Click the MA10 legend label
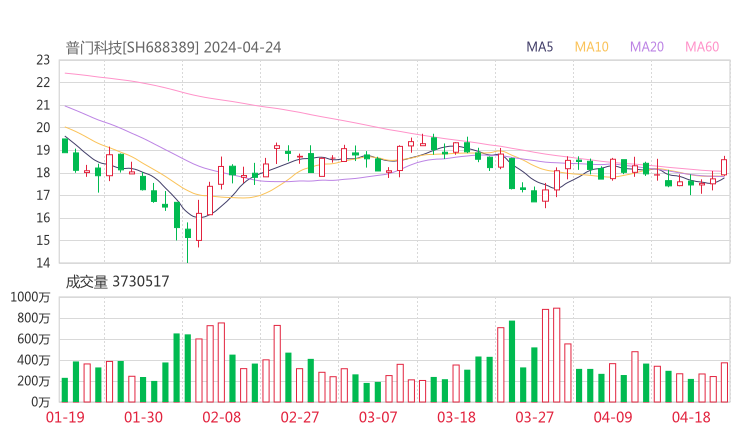The width and height of the screenshot is (740, 440). 591,47
